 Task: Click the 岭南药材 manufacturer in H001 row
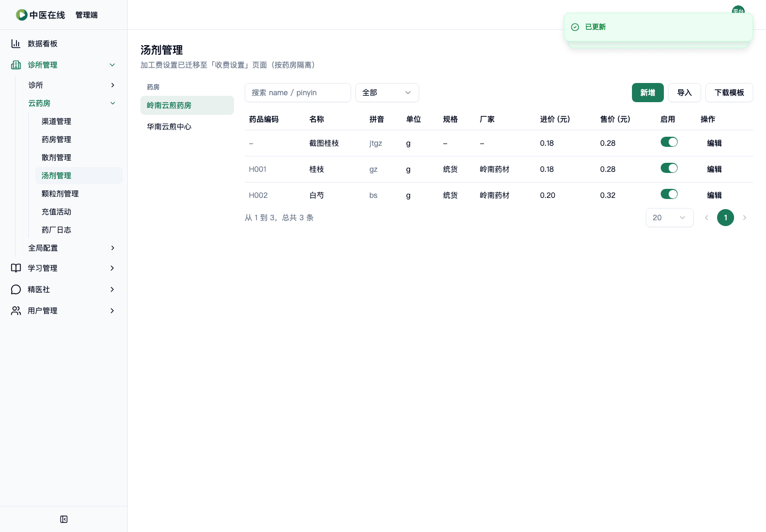[x=495, y=169]
